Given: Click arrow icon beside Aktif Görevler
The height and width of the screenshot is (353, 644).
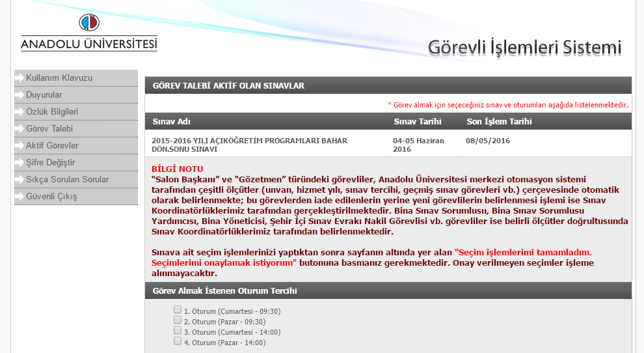Looking at the screenshot, I should pos(20,145).
